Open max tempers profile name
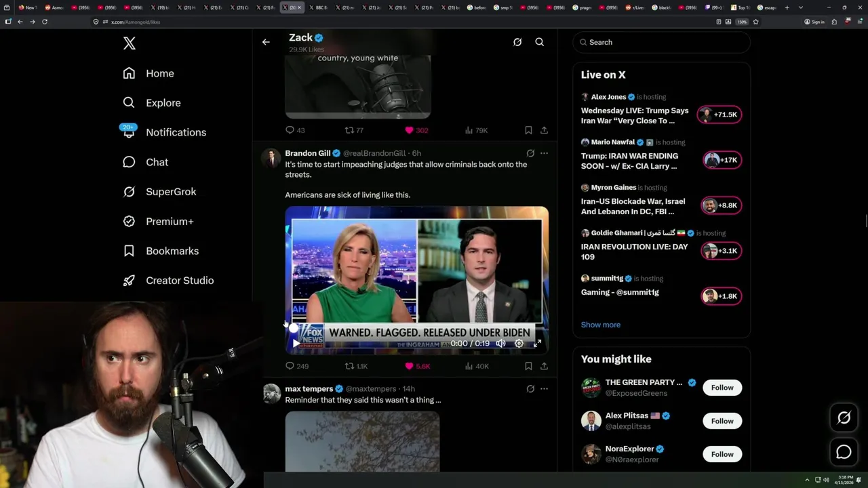The height and width of the screenshot is (488, 868). point(309,389)
